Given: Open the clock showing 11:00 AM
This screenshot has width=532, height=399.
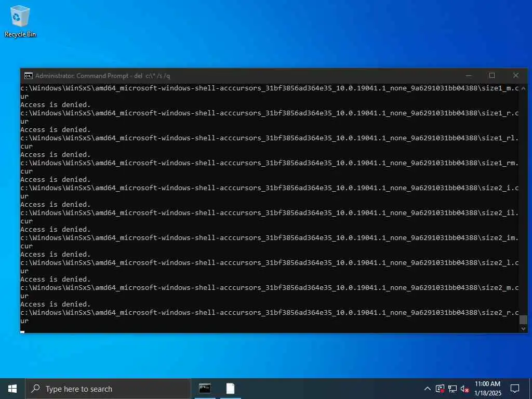Looking at the screenshot, I should point(487,384).
